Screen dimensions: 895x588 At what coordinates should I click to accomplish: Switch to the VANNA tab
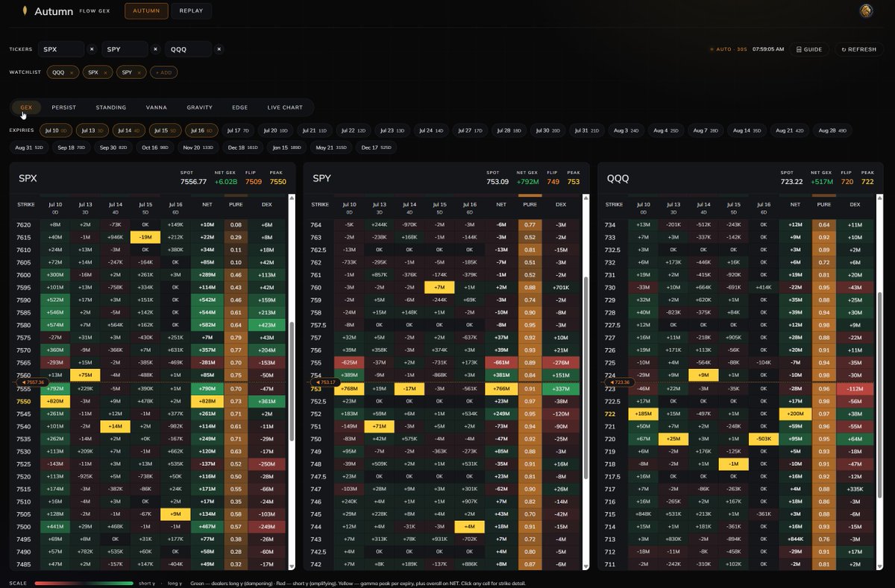pyautogui.click(x=156, y=107)
